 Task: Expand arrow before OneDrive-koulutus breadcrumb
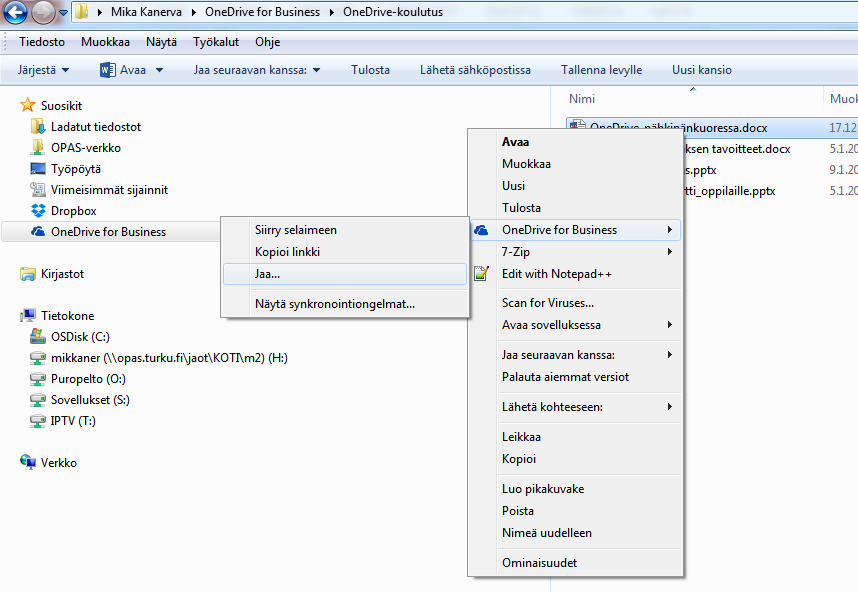tap(332, 13)
